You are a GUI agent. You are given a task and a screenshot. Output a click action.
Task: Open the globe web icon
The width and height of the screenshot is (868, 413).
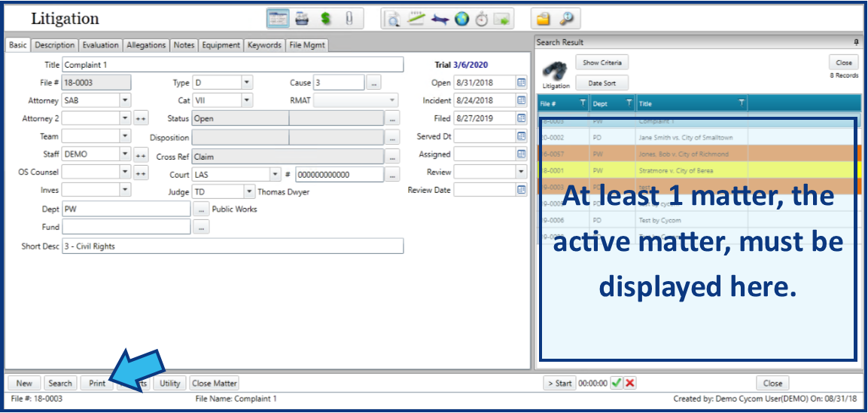461,20
